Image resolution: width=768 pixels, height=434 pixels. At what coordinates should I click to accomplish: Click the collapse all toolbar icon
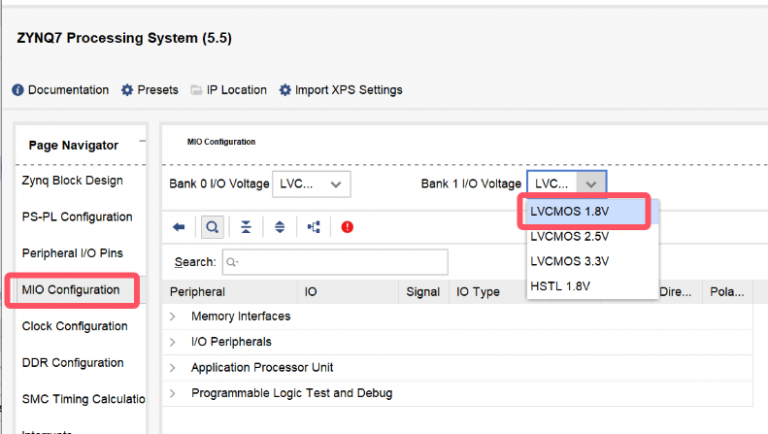pyautogui.click(x=246, y=227)
